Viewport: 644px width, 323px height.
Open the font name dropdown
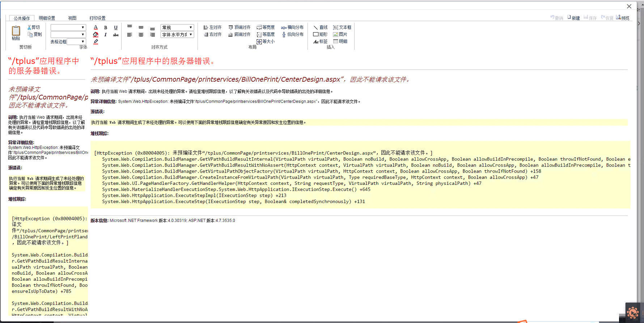click(68, 27)
